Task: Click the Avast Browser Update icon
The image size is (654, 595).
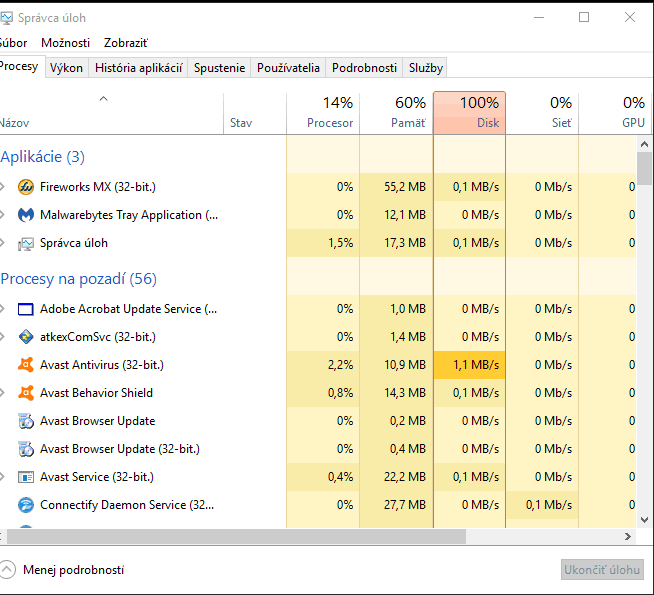Action: click(x=26, y=421)
